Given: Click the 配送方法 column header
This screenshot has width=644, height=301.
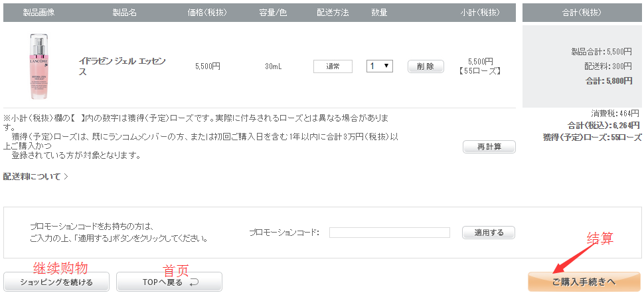Looking at the screenshot, I should pyautogui.click(x=333, y=13).
